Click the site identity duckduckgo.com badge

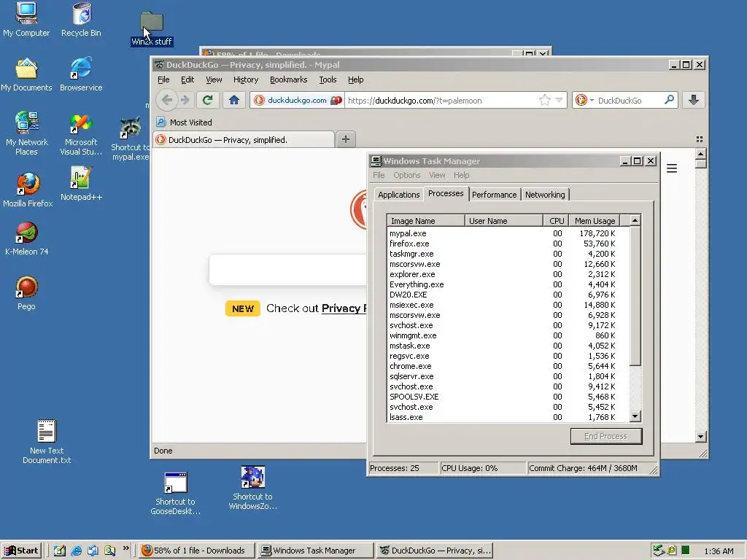[x=298, y=100]
